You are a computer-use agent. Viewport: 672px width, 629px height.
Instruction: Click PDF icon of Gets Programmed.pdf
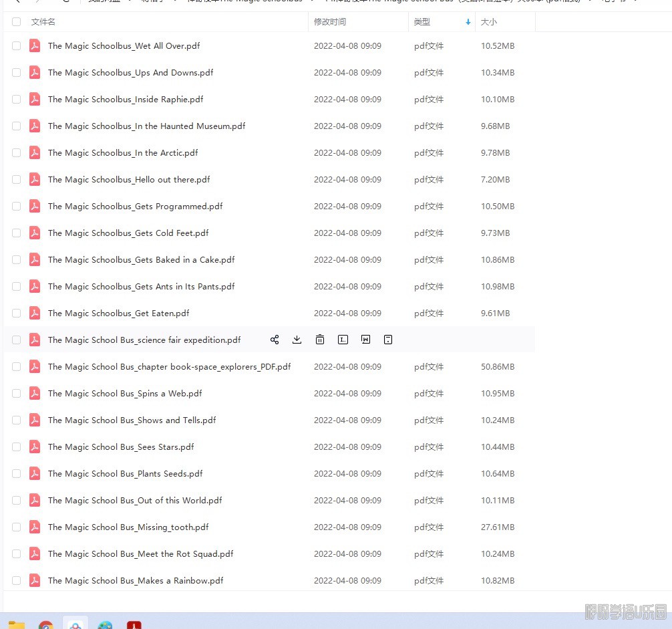click(x=35, y=207)
